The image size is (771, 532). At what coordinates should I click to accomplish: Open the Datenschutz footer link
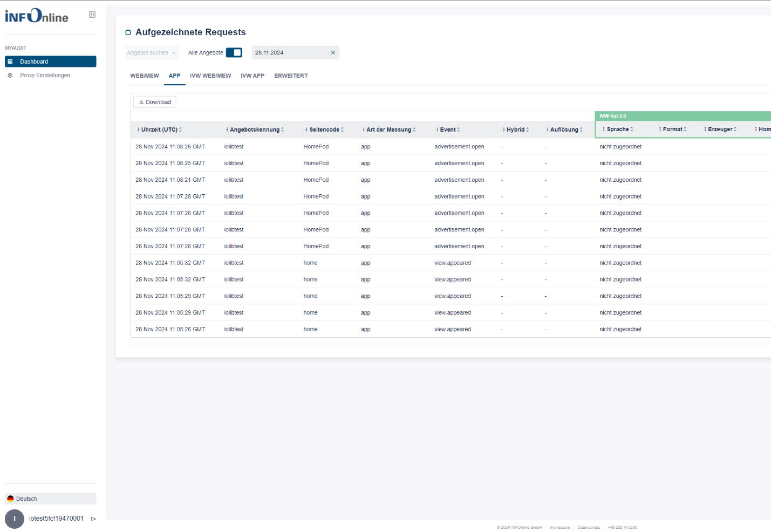[x=589, y=528]
